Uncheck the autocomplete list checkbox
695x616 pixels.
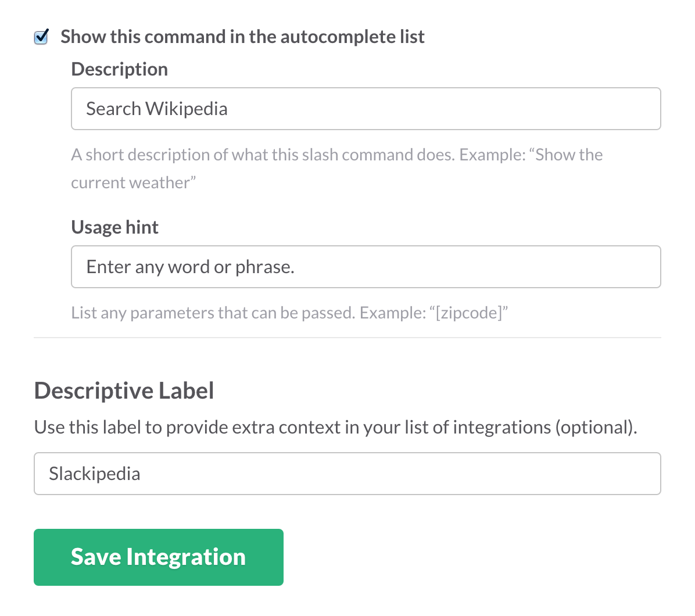41,37
